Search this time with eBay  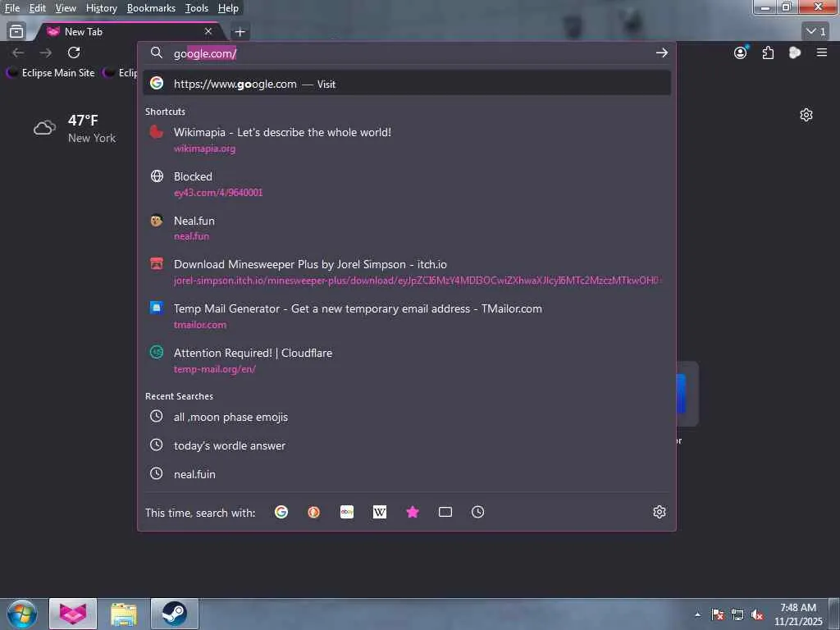tap(347, 512)
